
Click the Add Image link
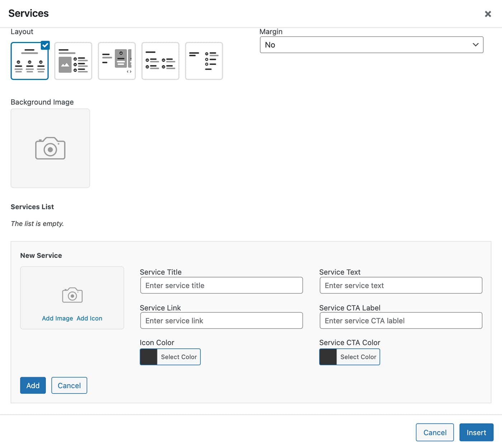(x=57, y=318)
